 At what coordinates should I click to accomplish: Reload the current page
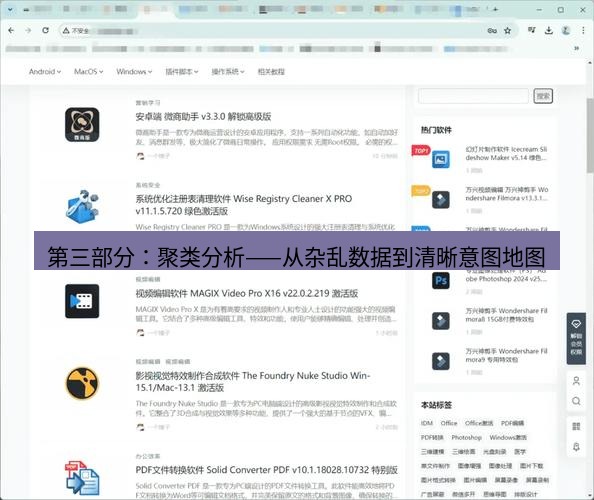coord(45,30)
